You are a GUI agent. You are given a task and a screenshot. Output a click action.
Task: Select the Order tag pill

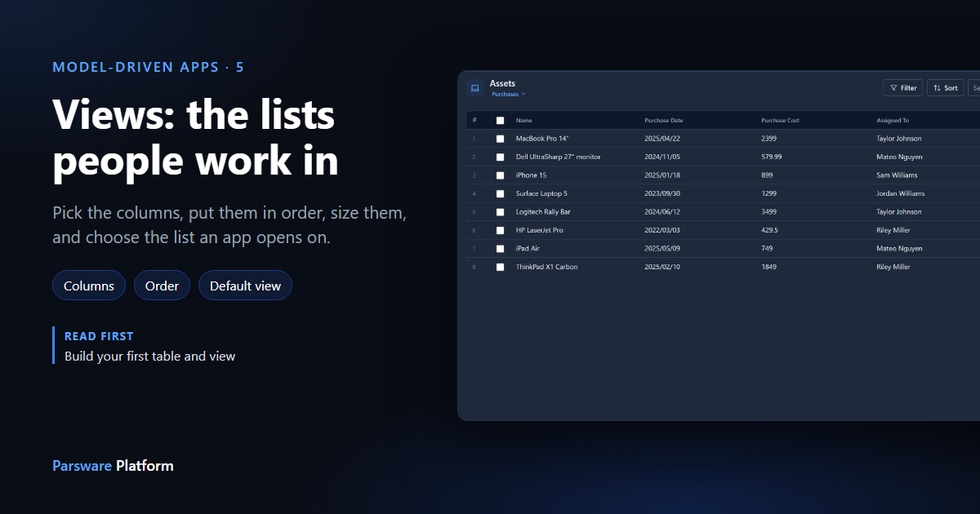[x=162, y=286]
